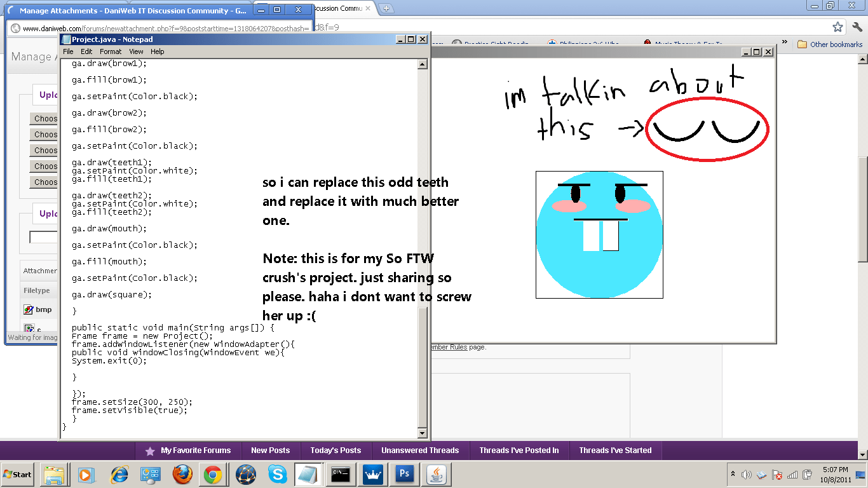The image size is (868, 488).
Task: Open a new Chrome tab
Action: (x=386, y=8)
